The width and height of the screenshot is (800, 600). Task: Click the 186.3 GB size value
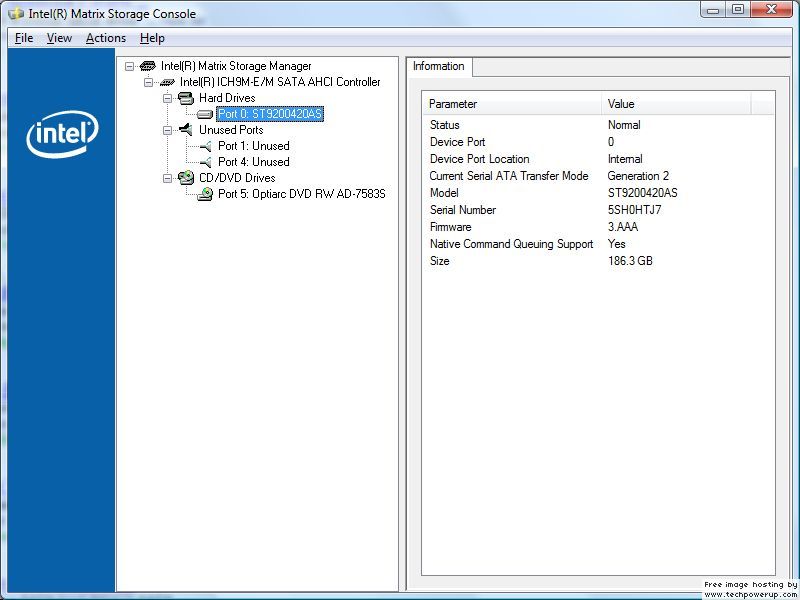point(630,261)
